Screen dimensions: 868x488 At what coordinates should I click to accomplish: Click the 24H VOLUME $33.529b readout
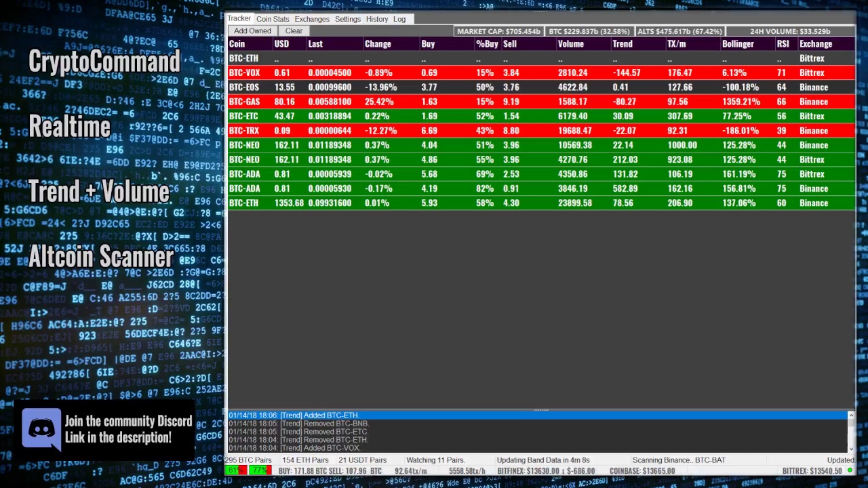click(x=790, y=31)
